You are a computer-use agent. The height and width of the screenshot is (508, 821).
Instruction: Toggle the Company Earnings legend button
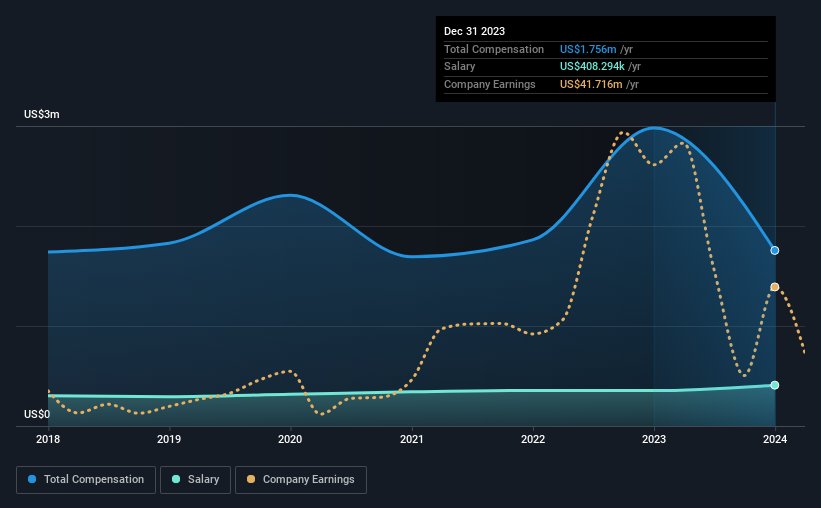(x=301, y=480)
